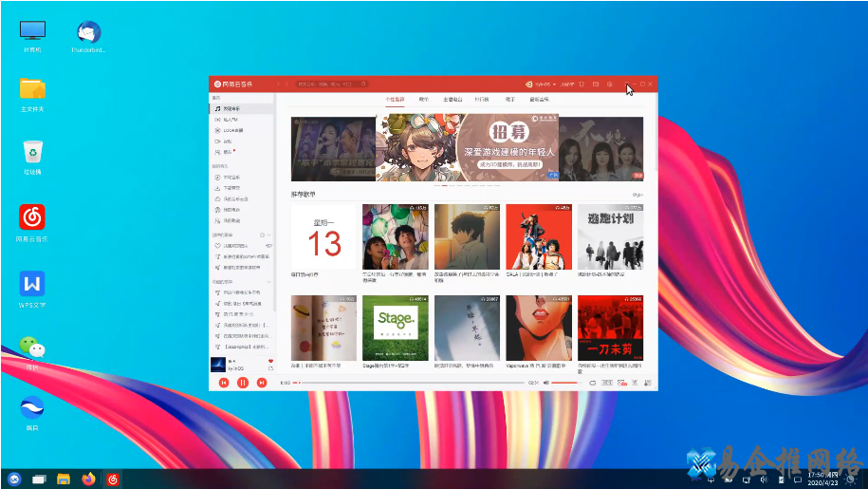
Task: Click the back navigation arrow in header
Action: 278,85
